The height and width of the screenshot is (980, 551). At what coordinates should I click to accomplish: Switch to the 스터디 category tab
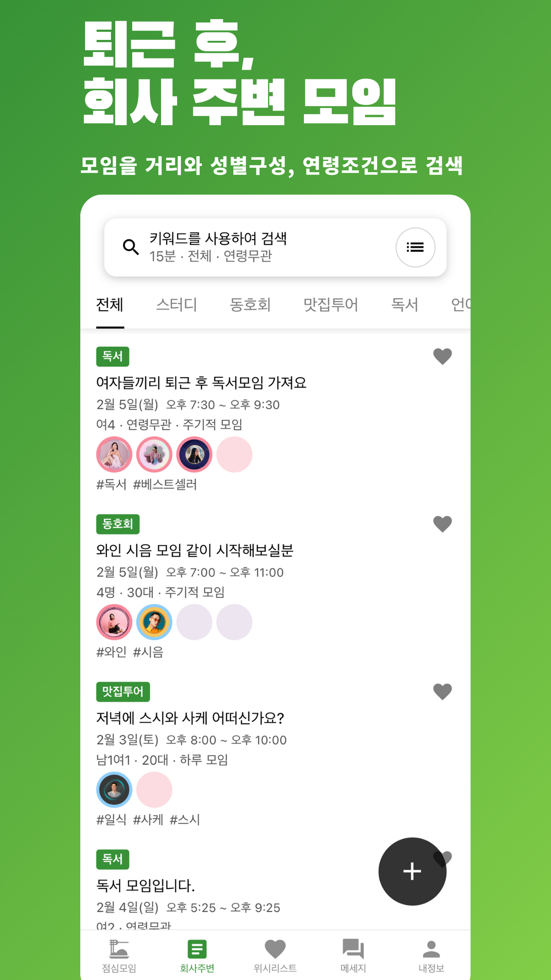(x=177, y=305)
